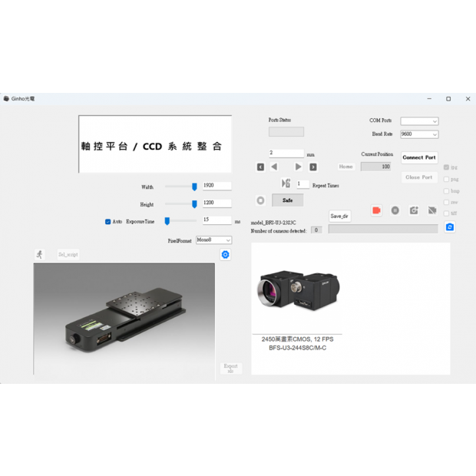Open settings with the blue gear icon
Viewport: 476px width, 476px height.
(x=225, y=255)
